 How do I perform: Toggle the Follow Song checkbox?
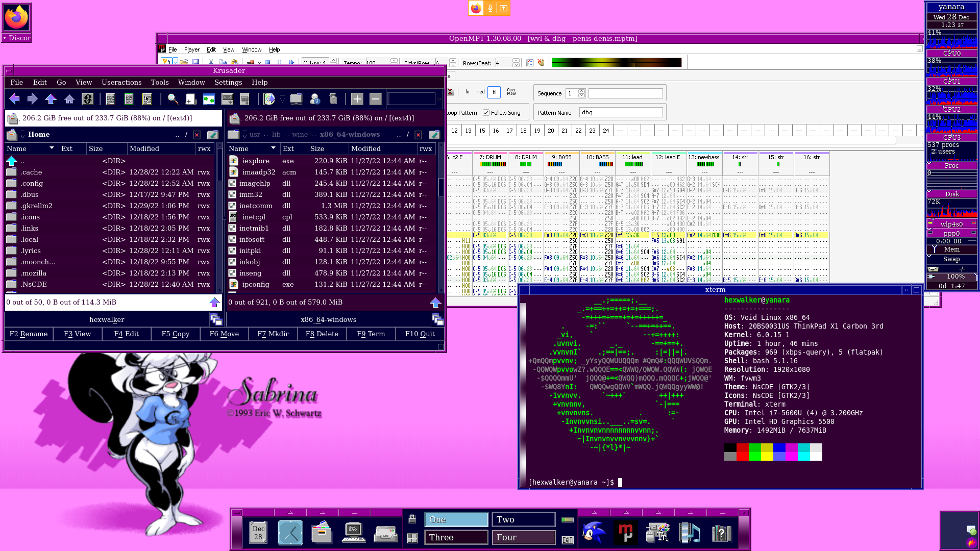click(x=486, y=113)
